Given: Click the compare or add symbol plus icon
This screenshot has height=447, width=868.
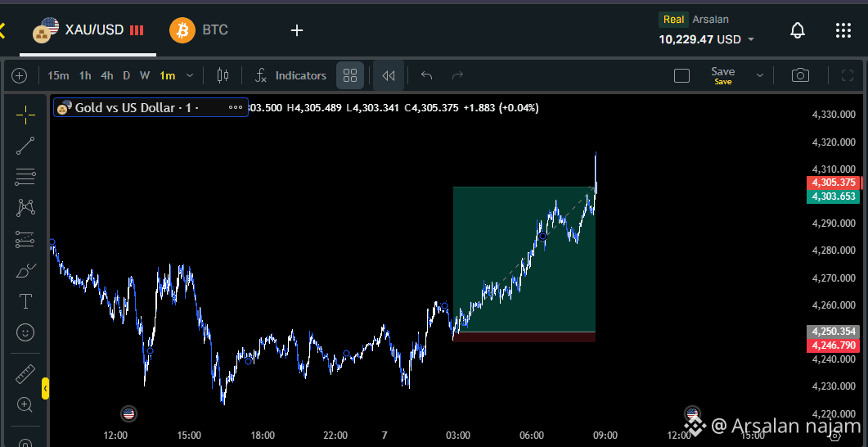Looking at the screenshot, I should (20, 76).
